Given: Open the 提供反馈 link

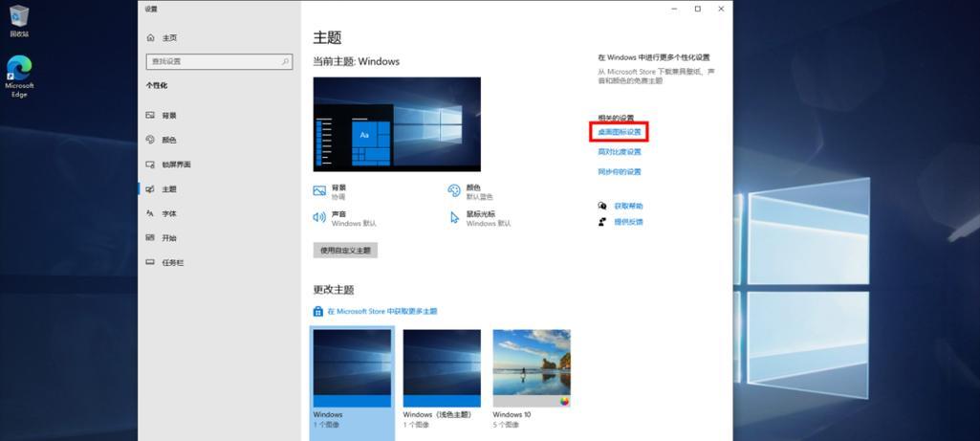Looking at the screenshot, I should click(x=628, y=222).
